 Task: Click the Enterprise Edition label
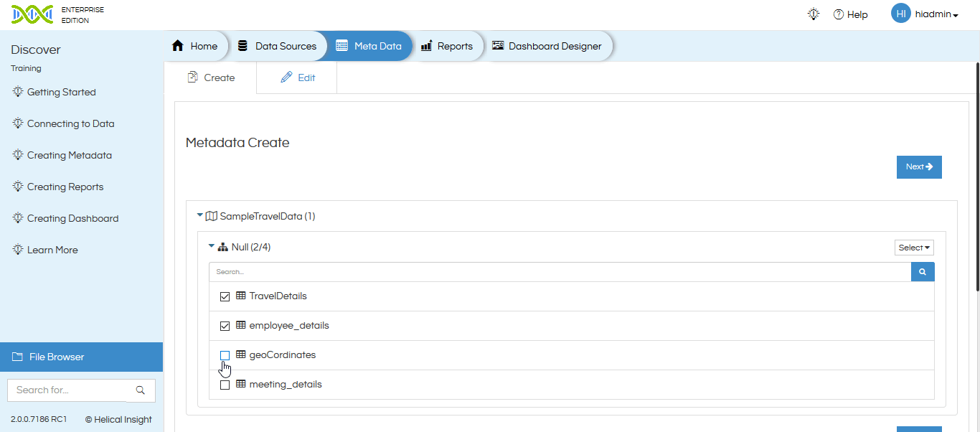[x=83, y=15]
